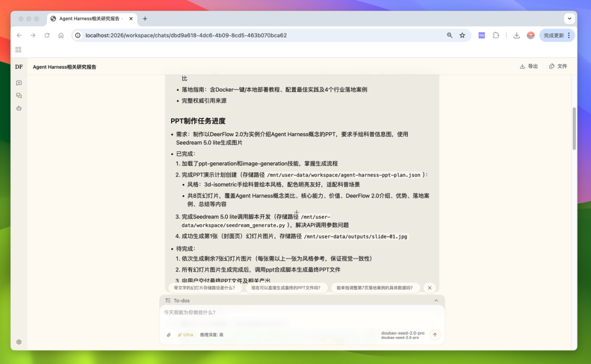Open browser downloads

pos(517,36)
